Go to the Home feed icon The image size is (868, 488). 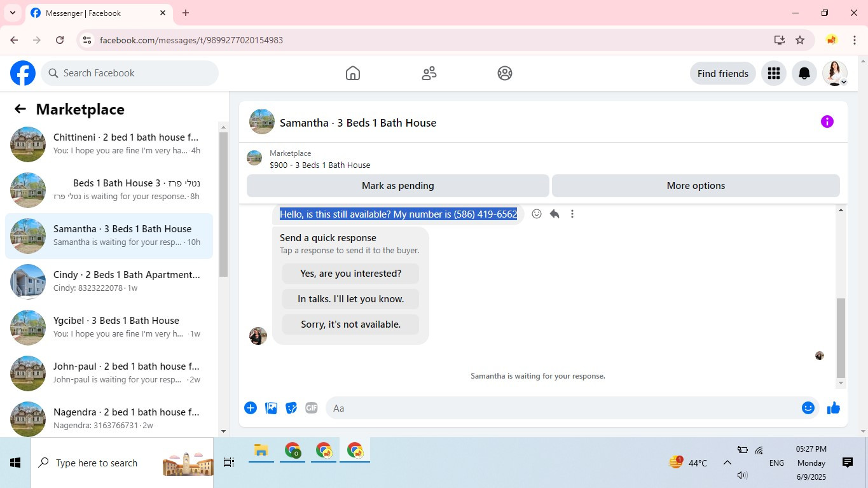coord(353,73)
